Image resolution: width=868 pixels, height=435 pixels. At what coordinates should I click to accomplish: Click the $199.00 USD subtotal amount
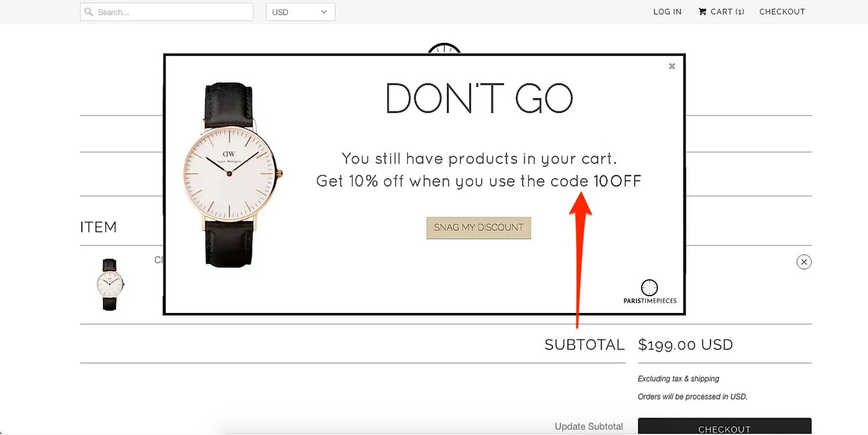point(686,345)
